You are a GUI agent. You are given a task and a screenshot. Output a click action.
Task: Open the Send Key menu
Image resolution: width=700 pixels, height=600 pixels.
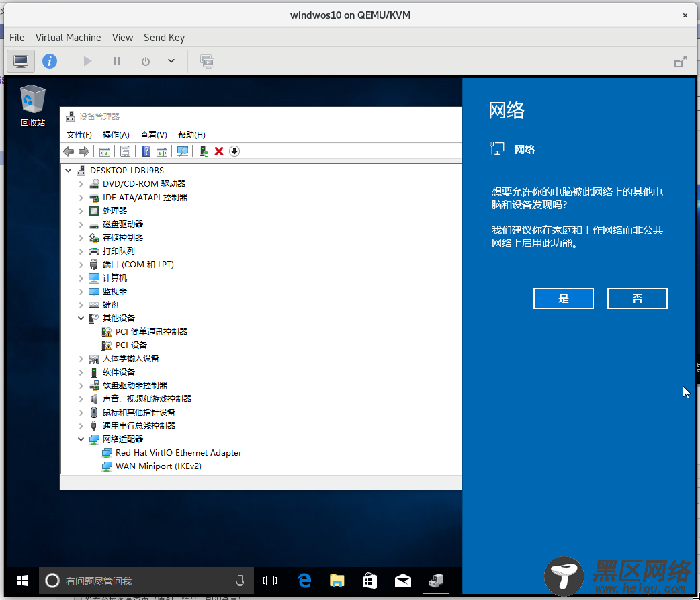point(164,38)
